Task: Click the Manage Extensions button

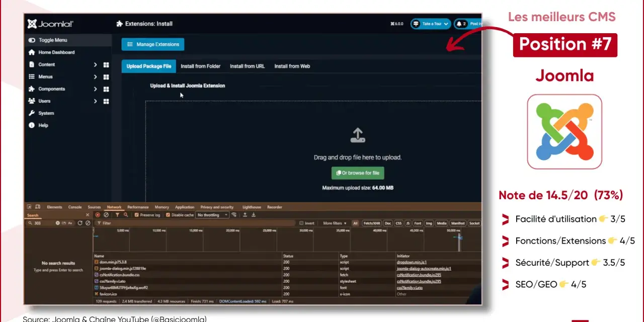Action: point(153,44)
